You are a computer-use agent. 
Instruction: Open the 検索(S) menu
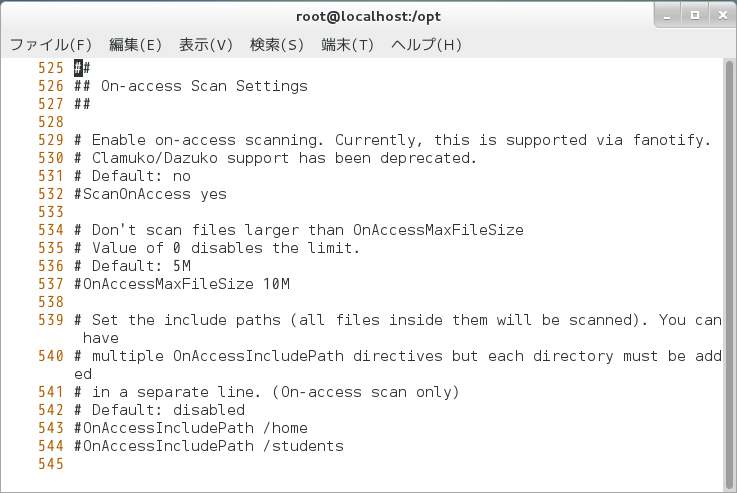(x=277, y=45)
